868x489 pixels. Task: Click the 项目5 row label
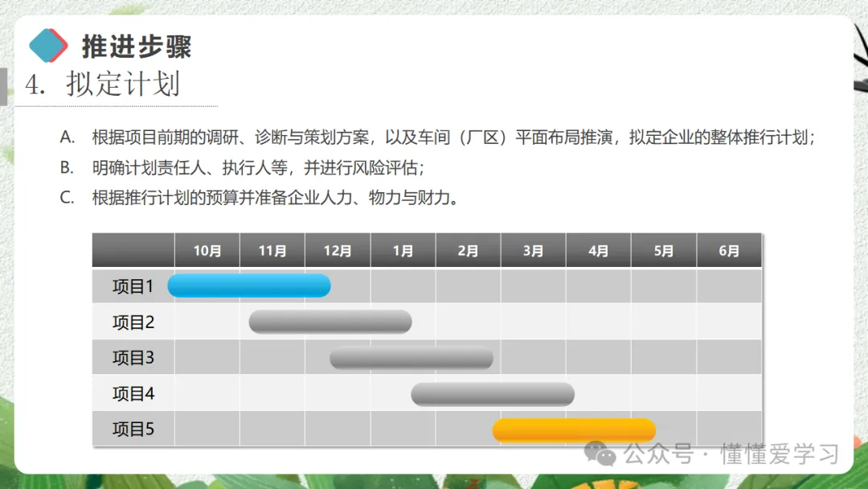point(133,429)
